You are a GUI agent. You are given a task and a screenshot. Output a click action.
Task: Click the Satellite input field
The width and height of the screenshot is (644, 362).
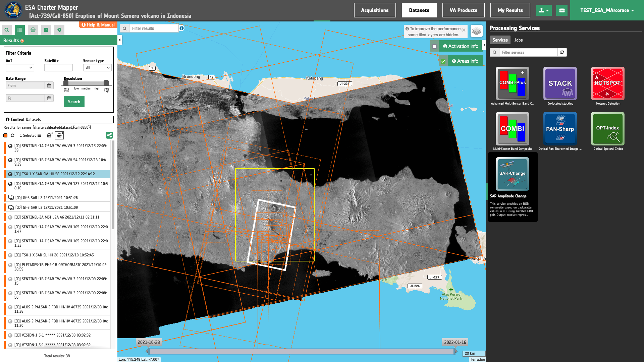58,68
